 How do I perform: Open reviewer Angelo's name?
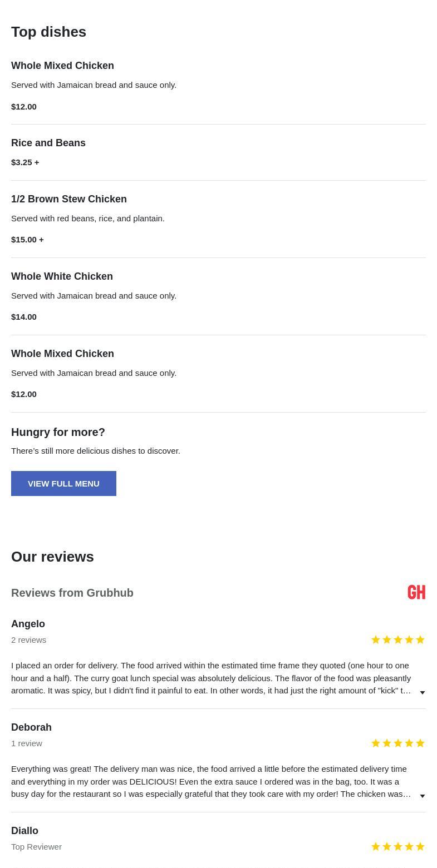(28, 624)
